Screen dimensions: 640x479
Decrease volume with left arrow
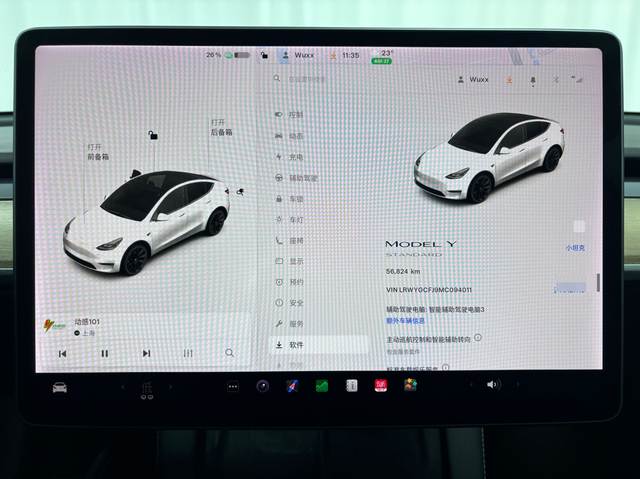coord(471,384)
